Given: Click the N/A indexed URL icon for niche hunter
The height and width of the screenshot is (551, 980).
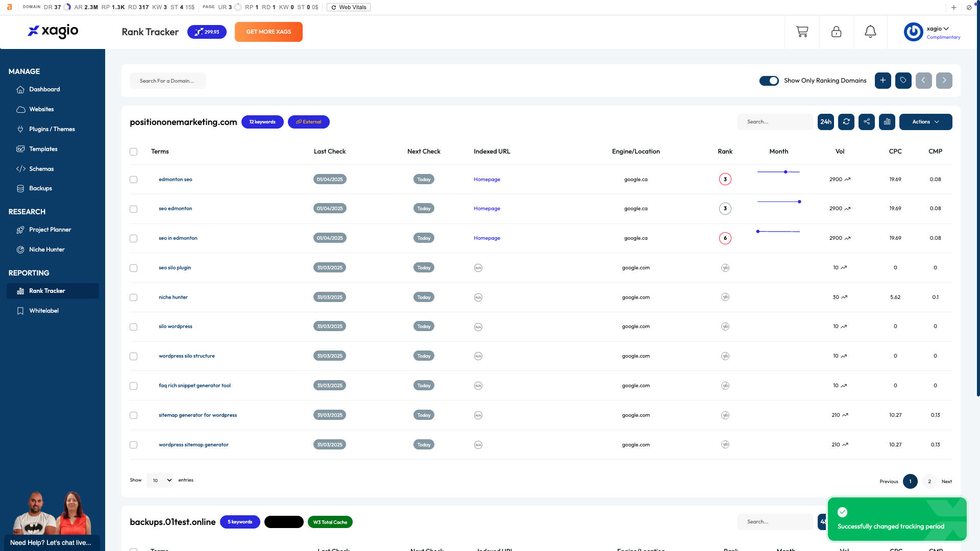Looking at the screenshot, I should pyautogui.click(x=478, y=297).
